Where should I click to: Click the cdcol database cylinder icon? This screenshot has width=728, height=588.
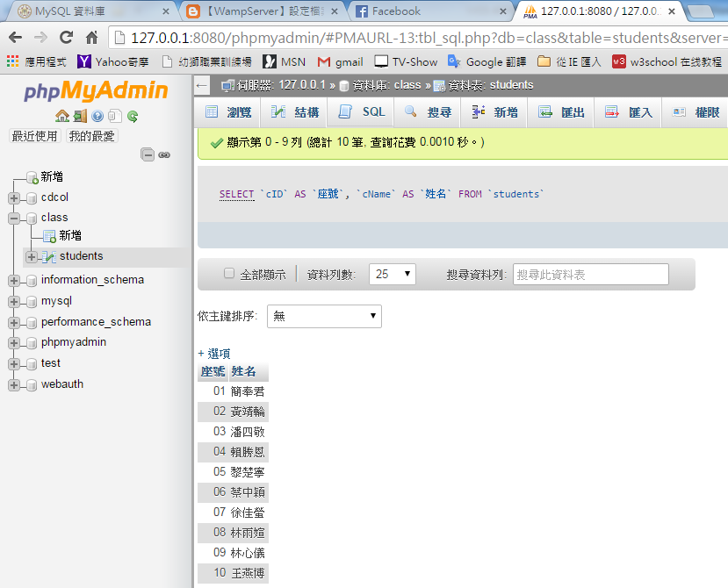click(x=32, y=198)
